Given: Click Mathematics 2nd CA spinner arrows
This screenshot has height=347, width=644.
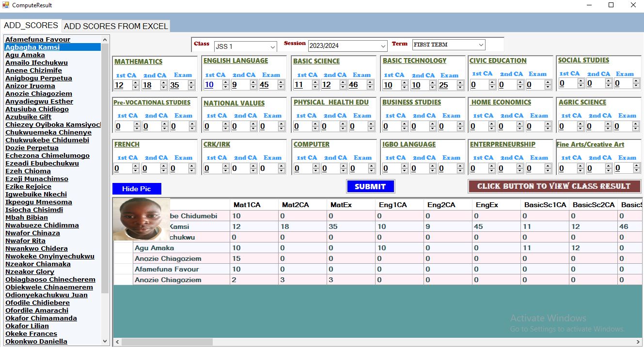Looking at the screenshot, I should coord(164,85).
